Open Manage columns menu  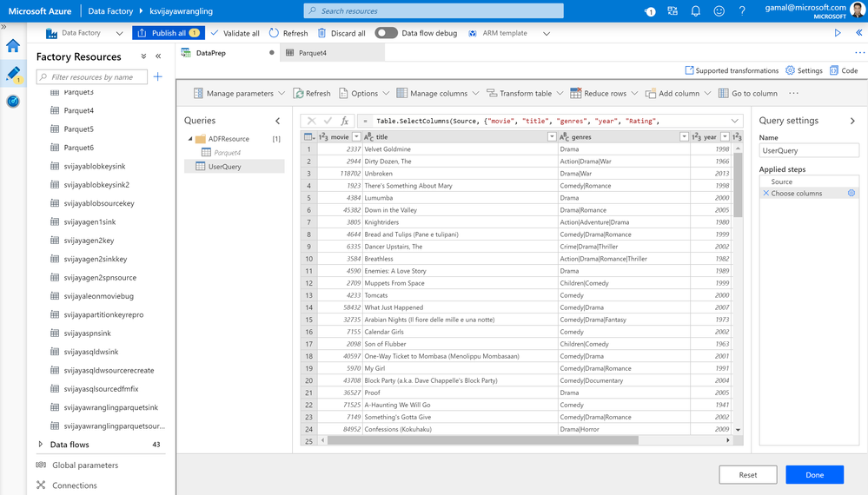[x=438, y=94]
